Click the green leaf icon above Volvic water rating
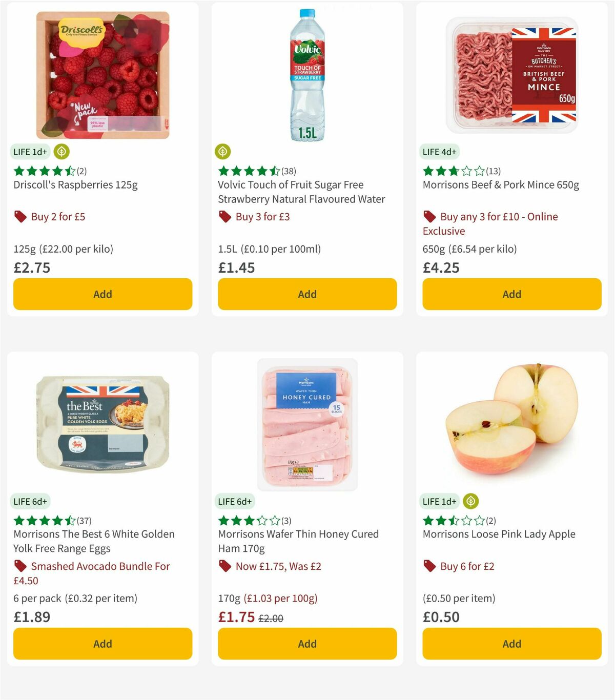 [x=223, y=152]
